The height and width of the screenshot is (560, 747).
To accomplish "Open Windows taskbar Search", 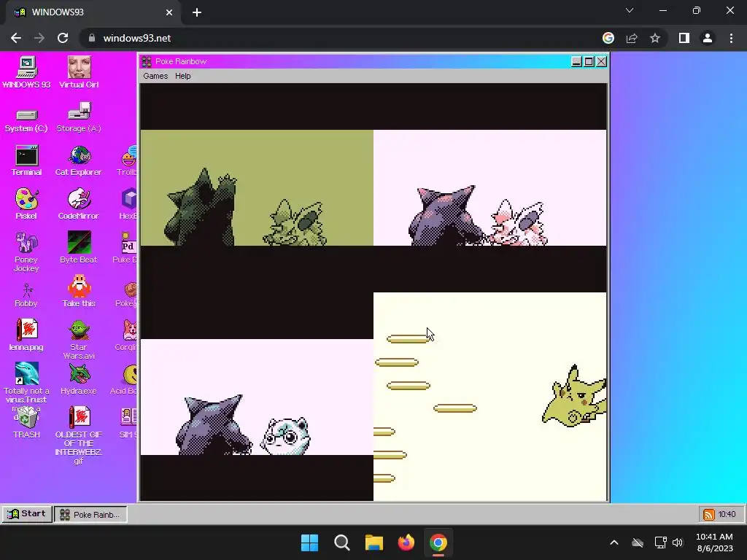I will (342, 542).
